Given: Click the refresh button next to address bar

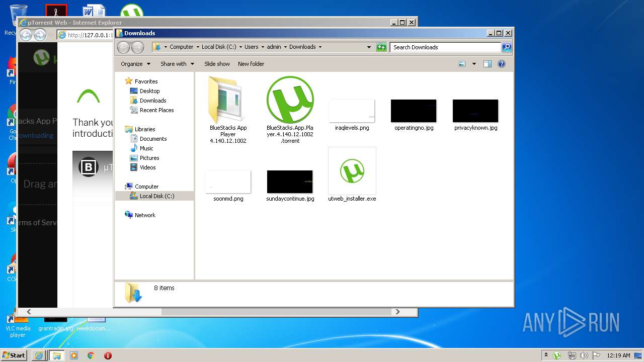Looking at the screenshot, I should click(x=381, y=47).
